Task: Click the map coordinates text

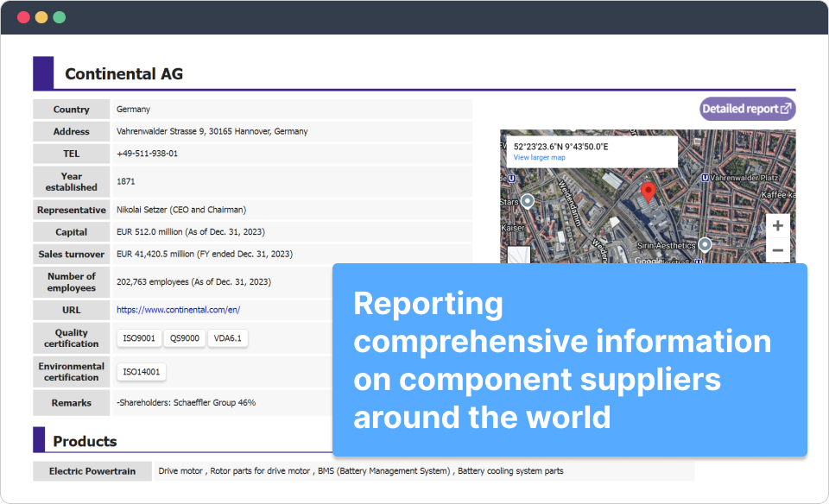Action: (x=560, y=147)
